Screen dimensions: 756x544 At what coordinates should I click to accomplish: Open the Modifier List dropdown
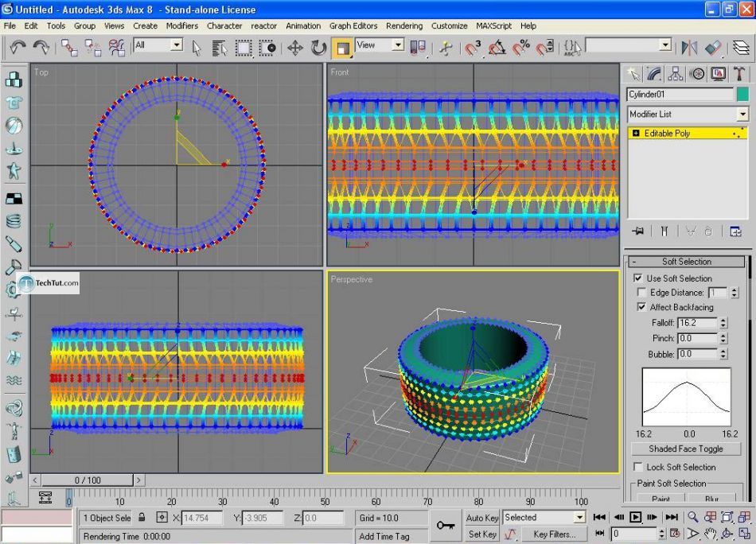pyautogui.click(x=742, y=115)
